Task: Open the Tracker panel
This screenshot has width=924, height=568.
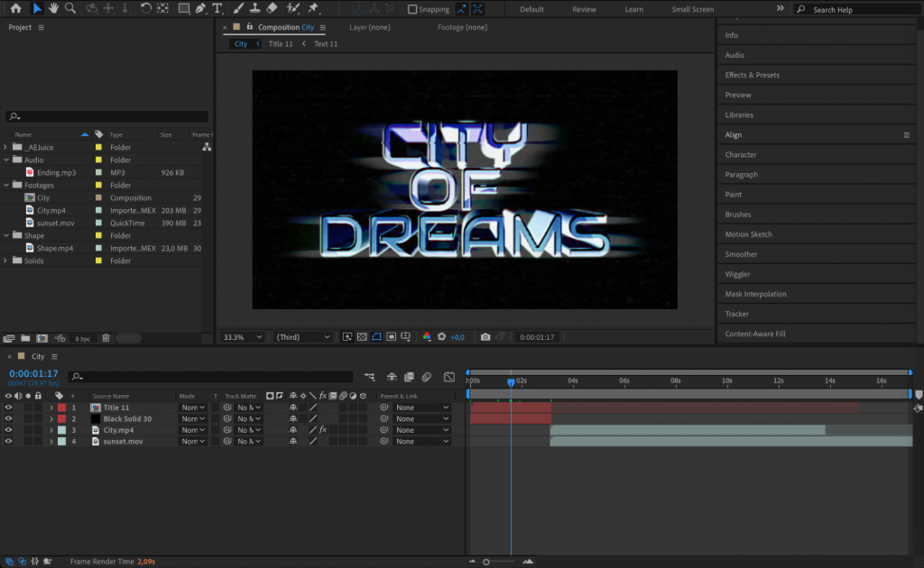Action: coord(740,314)
